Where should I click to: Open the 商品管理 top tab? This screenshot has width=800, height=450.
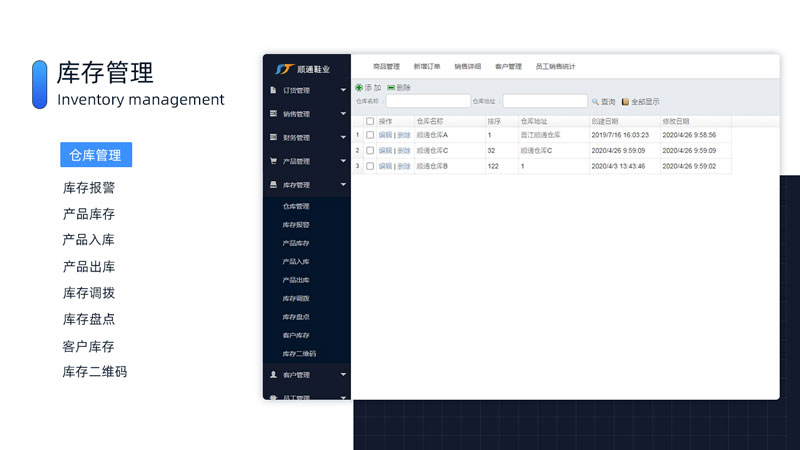point(386,67)
